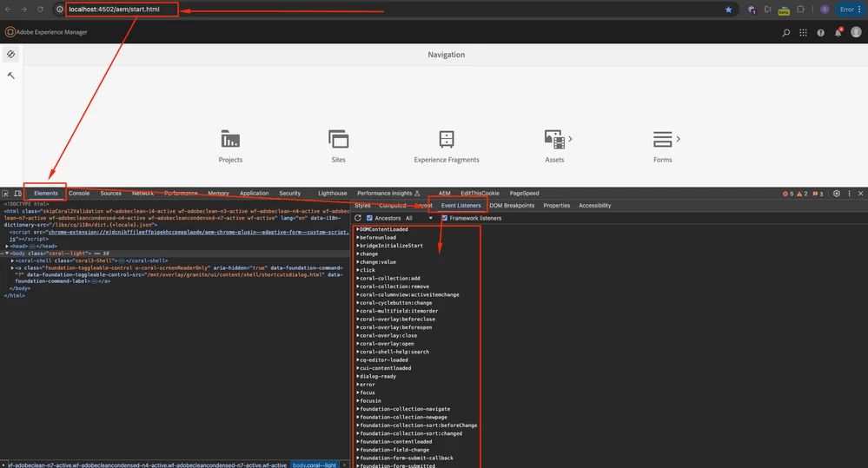Click the chrome-extension script src link
868x468 pixels.
[x=199, y=233]
